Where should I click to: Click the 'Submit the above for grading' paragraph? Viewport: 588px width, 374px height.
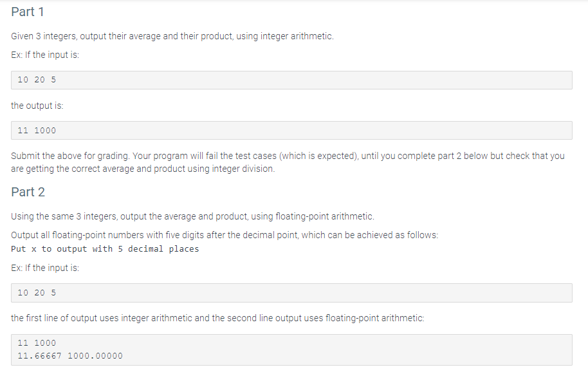(288, 162)
